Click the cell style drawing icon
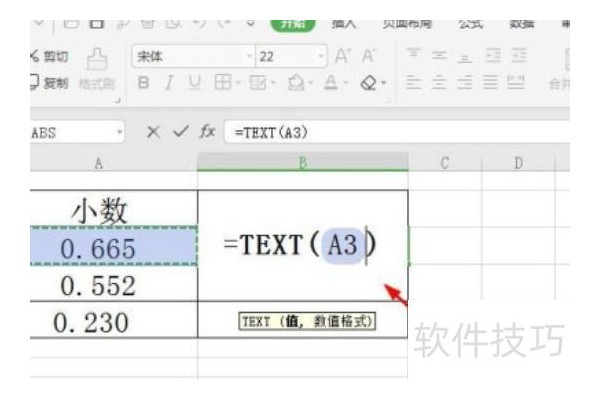The width and height of the screenshot is (600, 400). (258, 82)
